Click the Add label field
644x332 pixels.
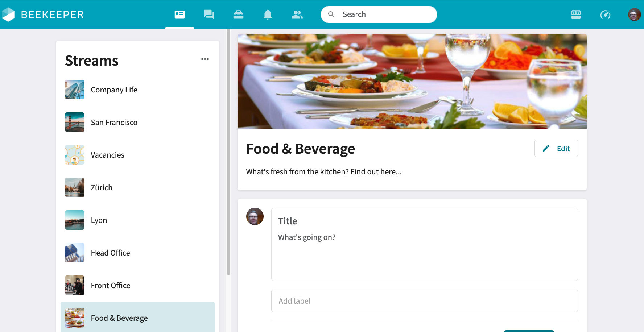[x=424, y=301]
